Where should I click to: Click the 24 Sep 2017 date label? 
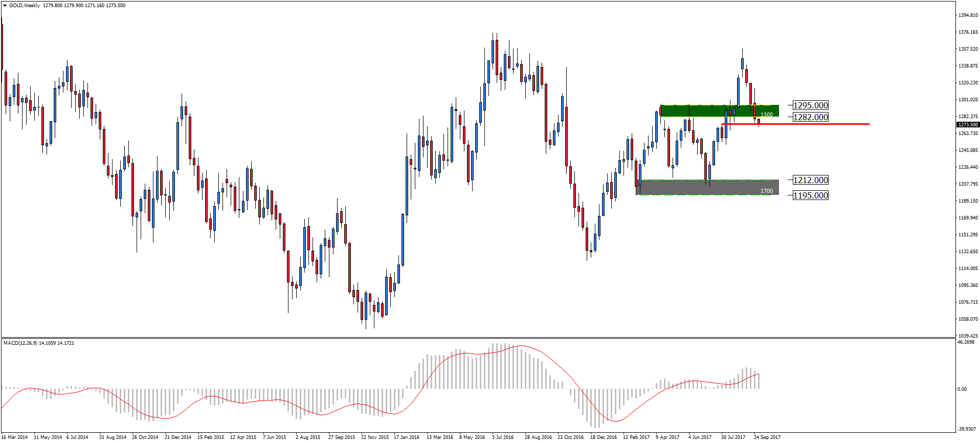[x=767, y=437]
